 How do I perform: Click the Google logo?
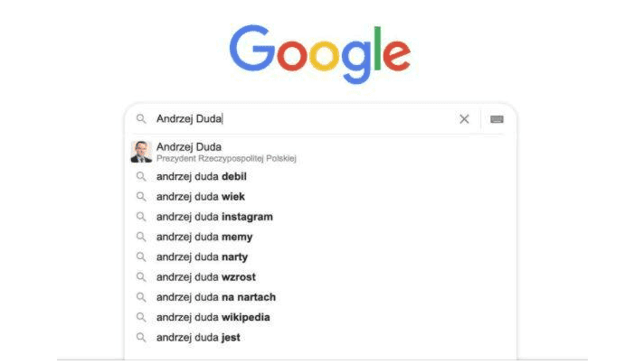[319, 51]
